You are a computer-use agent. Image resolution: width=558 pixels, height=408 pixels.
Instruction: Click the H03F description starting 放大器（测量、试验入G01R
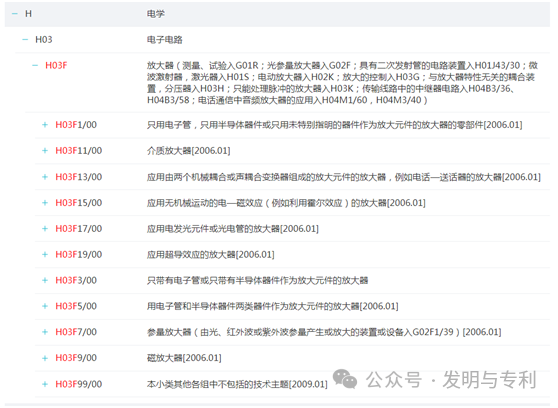342,83
